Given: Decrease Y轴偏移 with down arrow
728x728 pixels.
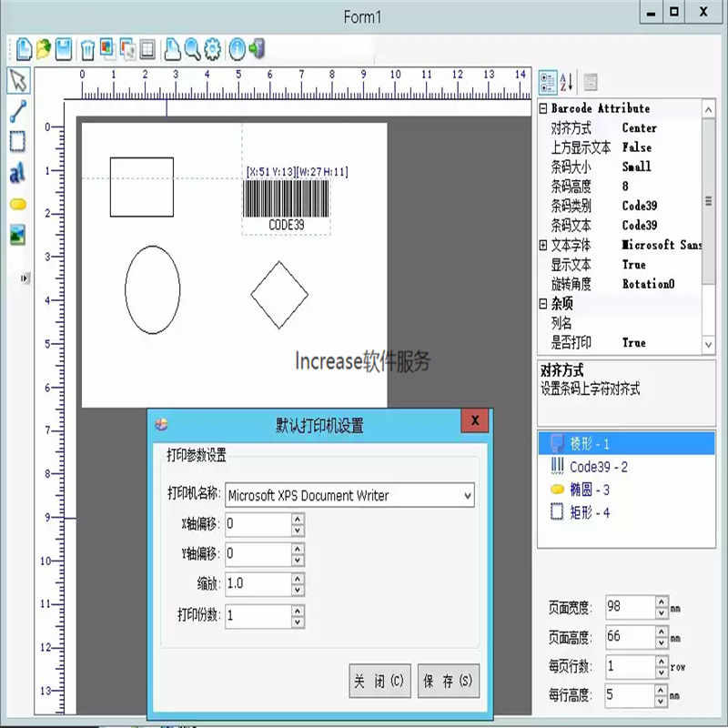Looking at the screenshot, I should point(298,561).
